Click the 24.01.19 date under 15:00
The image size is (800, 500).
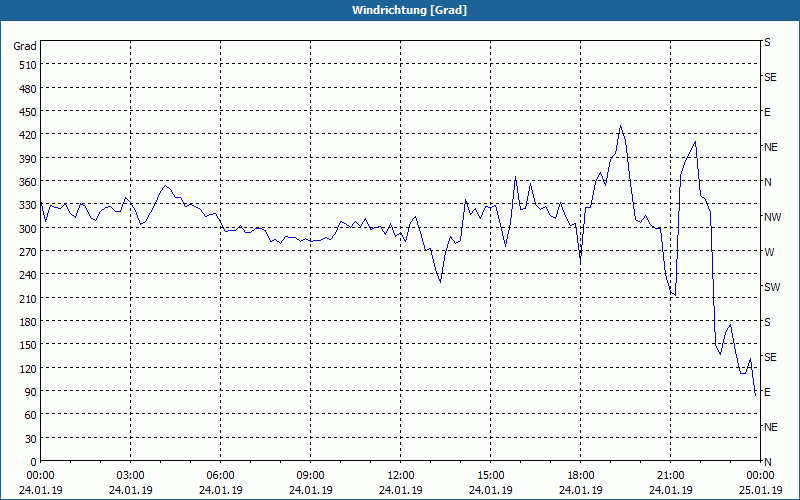click(x=490, y=490)
